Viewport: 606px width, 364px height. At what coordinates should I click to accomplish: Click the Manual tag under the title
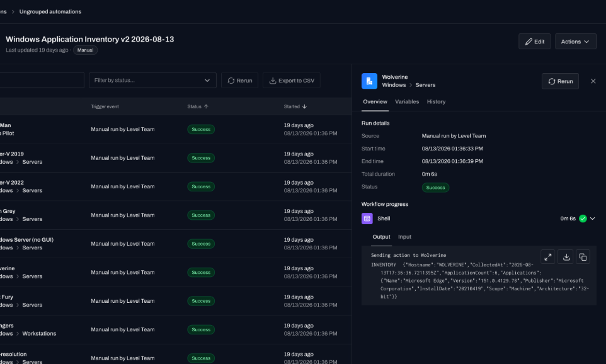[85, 50]
